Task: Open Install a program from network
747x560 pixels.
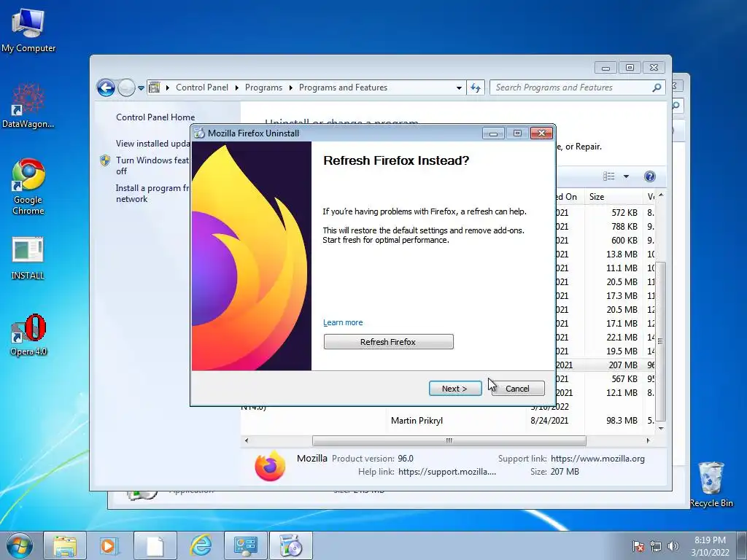Action: (x=152, y=193)
